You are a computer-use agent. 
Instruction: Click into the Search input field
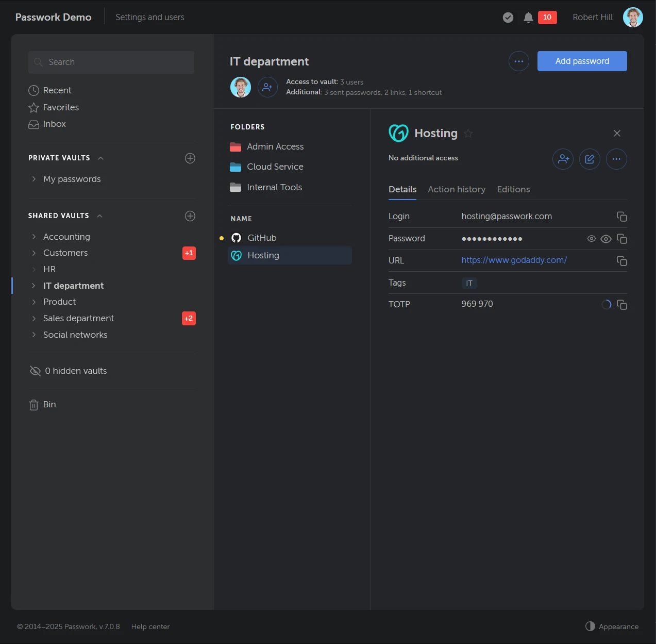111,62
